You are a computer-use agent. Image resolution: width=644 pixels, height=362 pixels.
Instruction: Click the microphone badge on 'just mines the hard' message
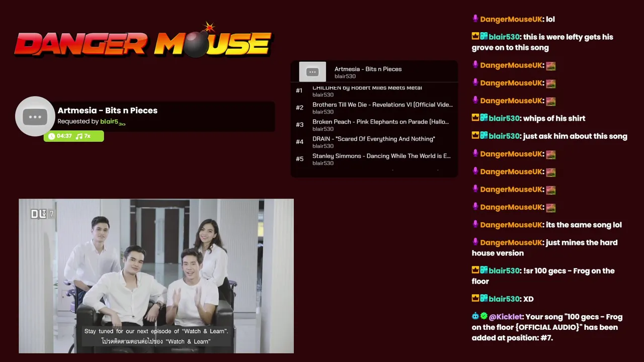(475, 242)
